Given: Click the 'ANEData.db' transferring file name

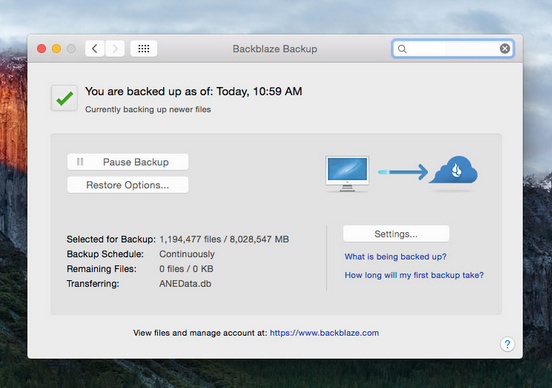Looking at the screenshot, I should pyautogui.click(x=185, y=284).
